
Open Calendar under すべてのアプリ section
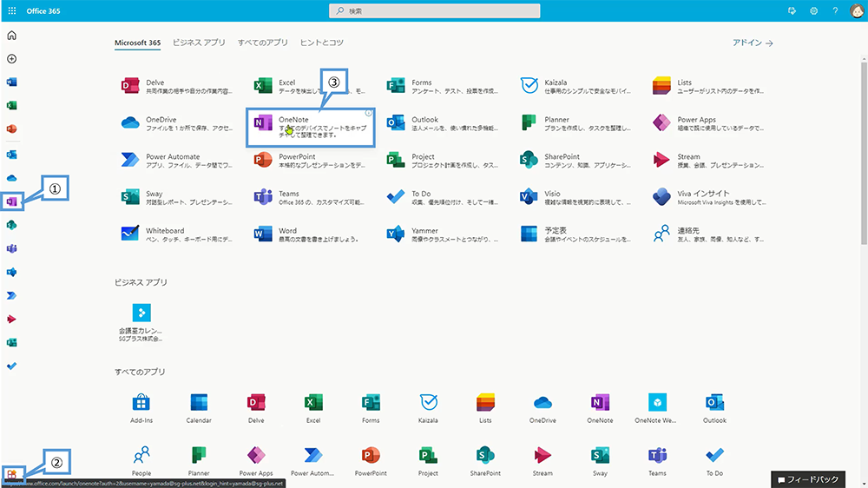[199, 408]
